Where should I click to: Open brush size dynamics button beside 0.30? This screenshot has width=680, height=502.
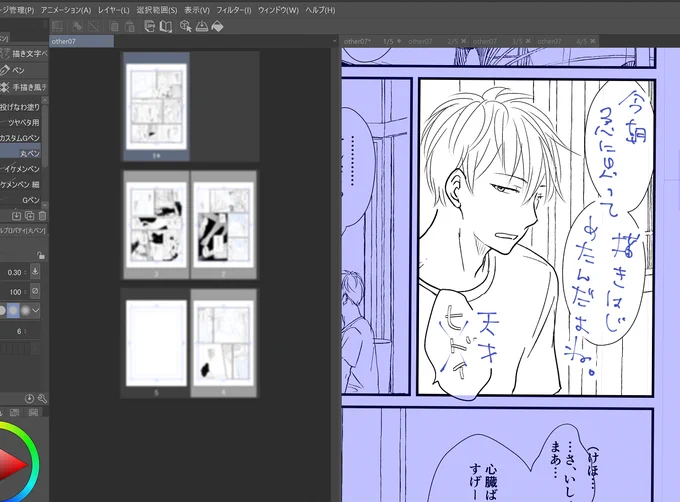[x=35, y=271]
